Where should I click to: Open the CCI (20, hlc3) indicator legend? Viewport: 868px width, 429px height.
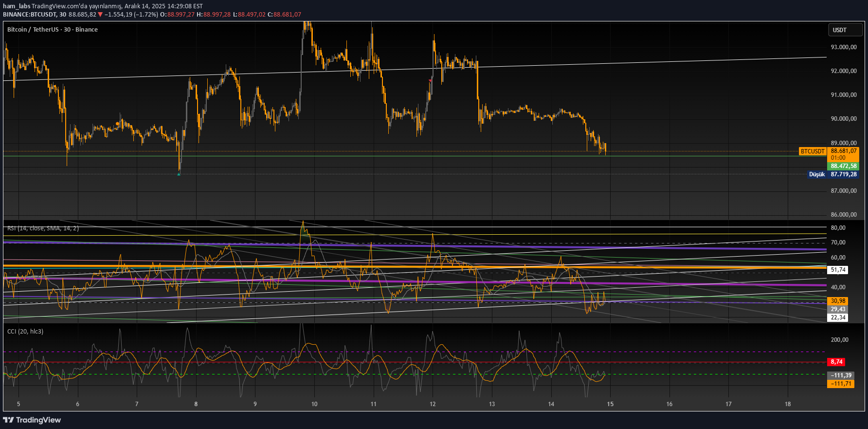[25, 332]
